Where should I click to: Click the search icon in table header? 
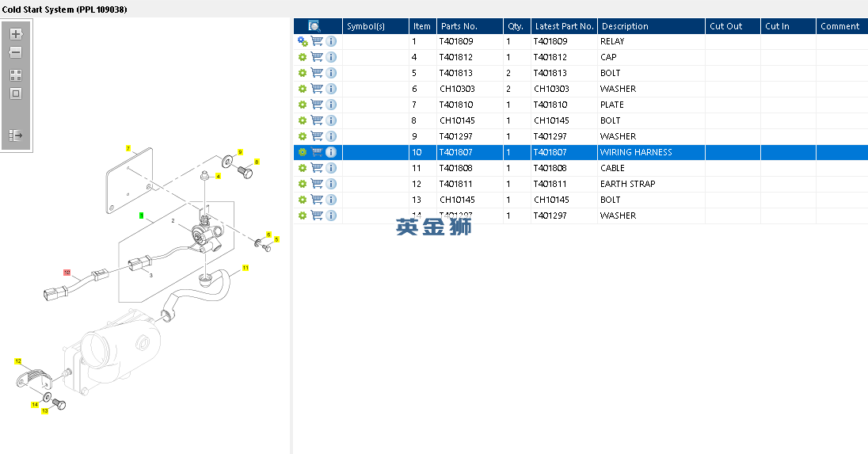(314, 26)
